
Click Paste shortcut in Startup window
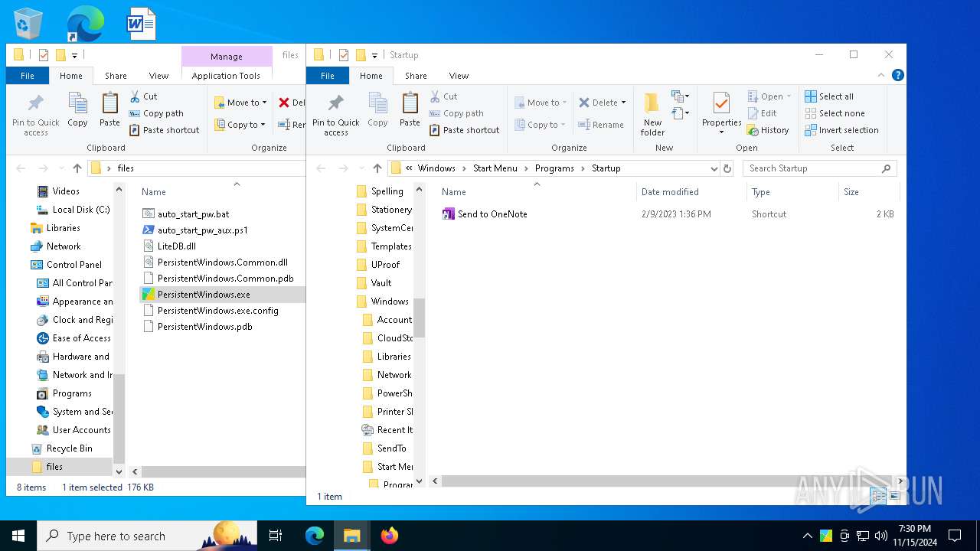(x=464, y=130)
